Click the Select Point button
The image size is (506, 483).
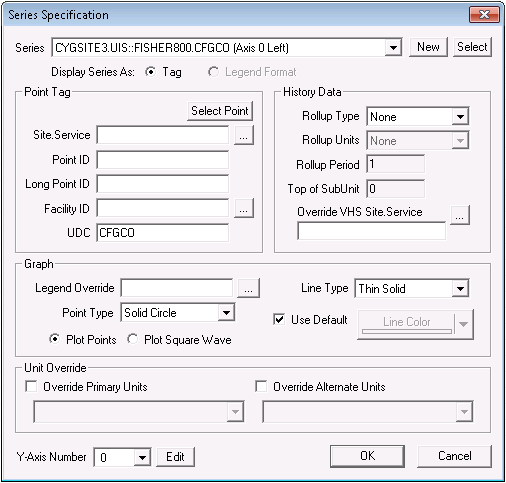(220, 111)
